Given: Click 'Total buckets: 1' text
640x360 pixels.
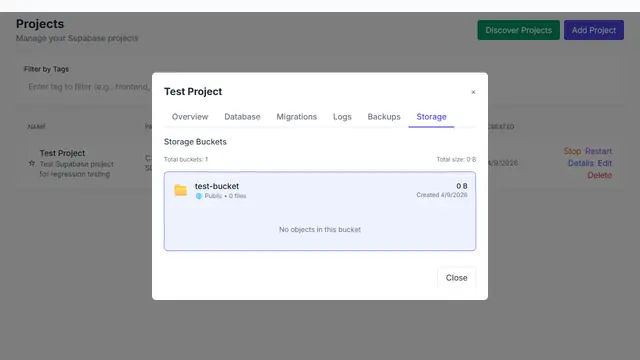Looking at the screenshot, I should [x=186, y=159].
